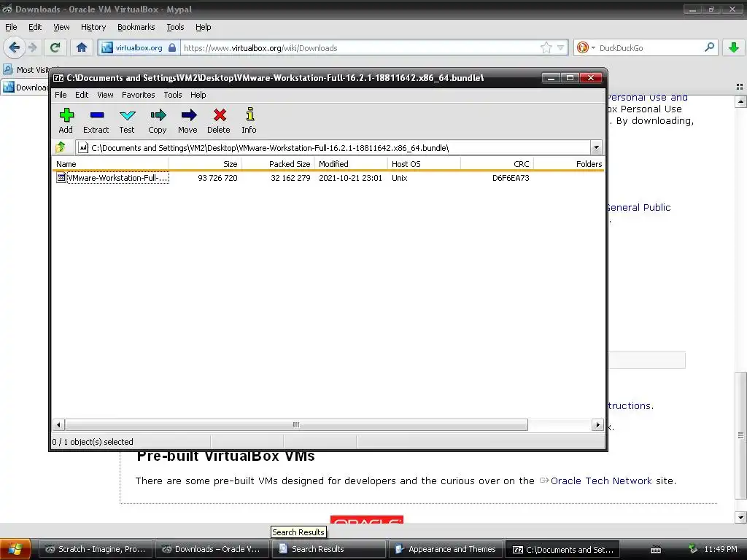Click the 11:49 PM taskbar clock
This screenshot has height=560, width=747.
(x=721, y=549)
